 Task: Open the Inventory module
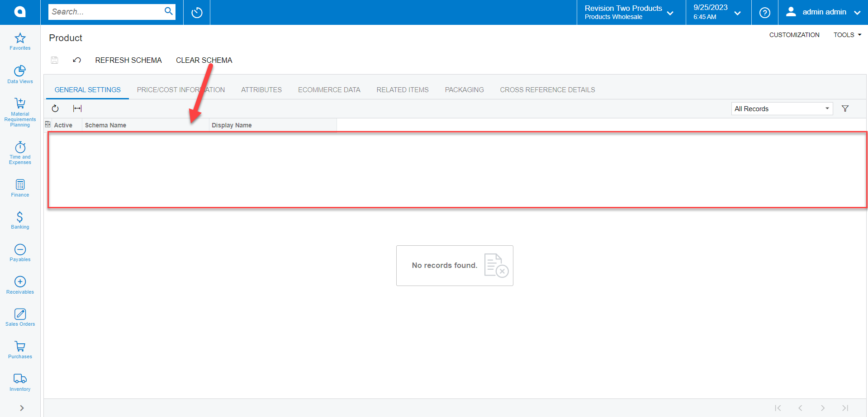click(19, 381)
